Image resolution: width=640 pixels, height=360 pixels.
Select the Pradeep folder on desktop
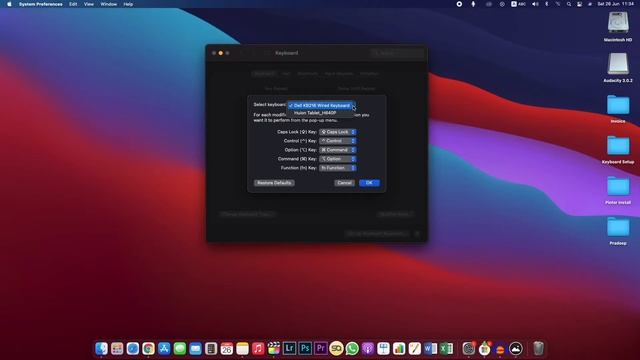pyautogui.click(x=618, y=231)
